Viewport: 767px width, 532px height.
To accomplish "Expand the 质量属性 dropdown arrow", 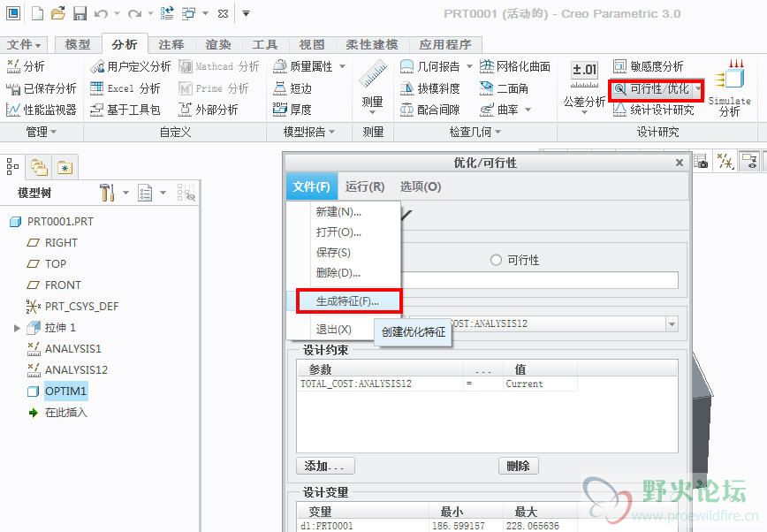I will tap(343, 66).
